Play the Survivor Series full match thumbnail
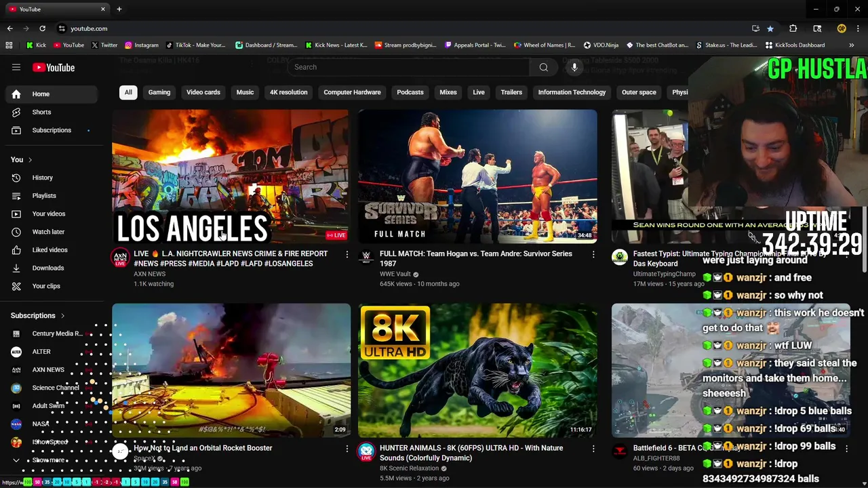The width and height of the screenshot is (868, 488). coord(477,176)
